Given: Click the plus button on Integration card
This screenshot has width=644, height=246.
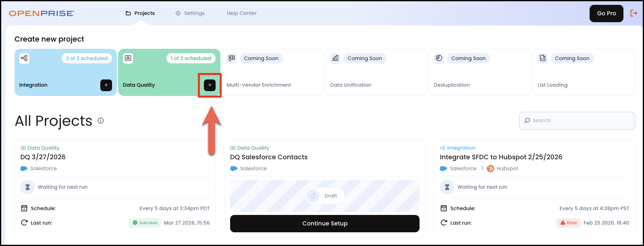Looking at the screenshot, I should click(x=106, y=85).
